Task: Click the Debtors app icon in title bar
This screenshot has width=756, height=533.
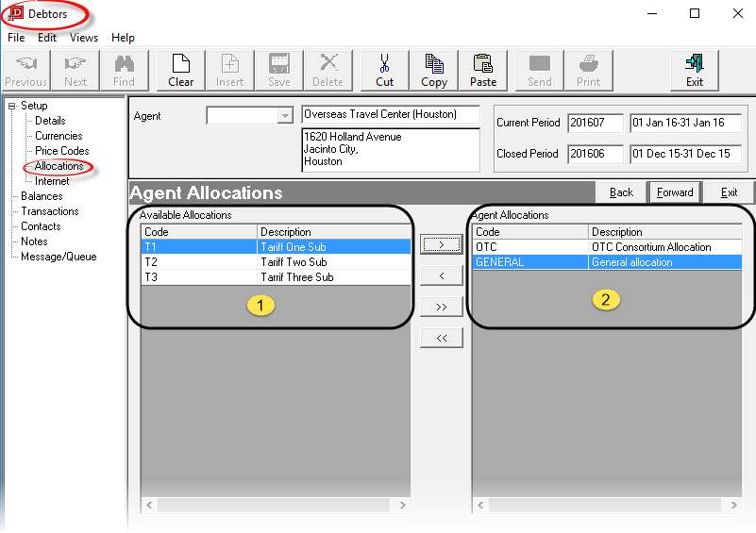Action: (x=16, y=13)
